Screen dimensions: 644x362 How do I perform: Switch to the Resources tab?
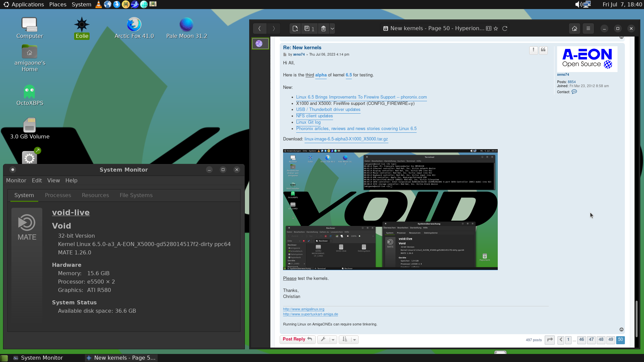point(95,195)
